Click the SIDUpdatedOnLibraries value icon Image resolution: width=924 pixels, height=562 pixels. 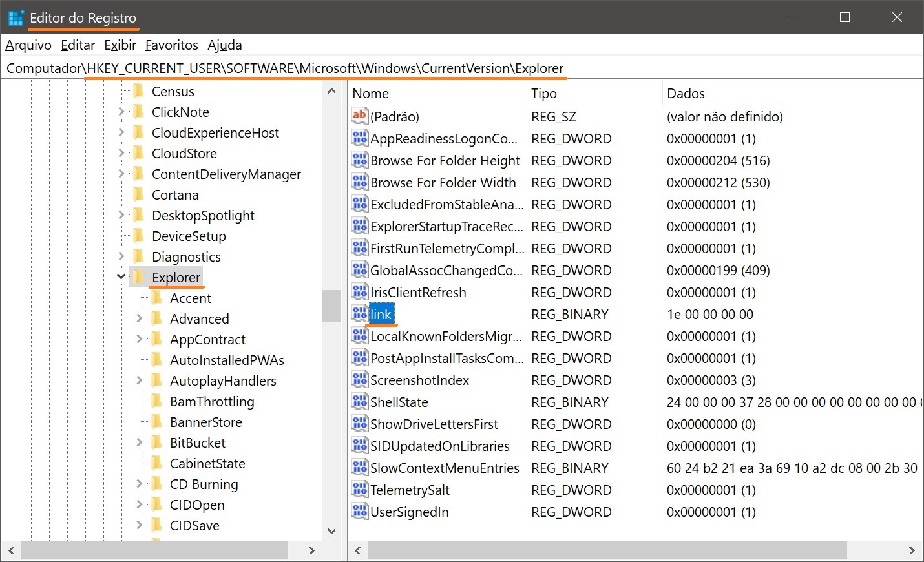point(359,445)
